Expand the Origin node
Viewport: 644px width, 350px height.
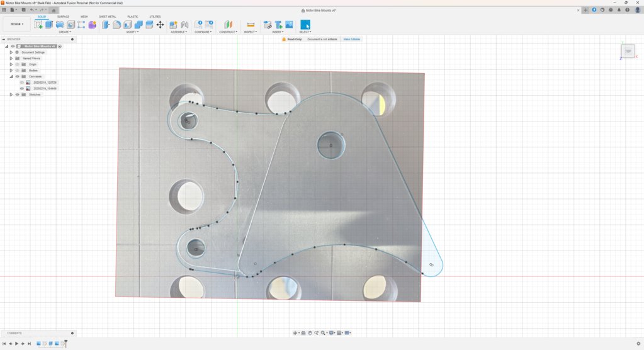point(11,64)
